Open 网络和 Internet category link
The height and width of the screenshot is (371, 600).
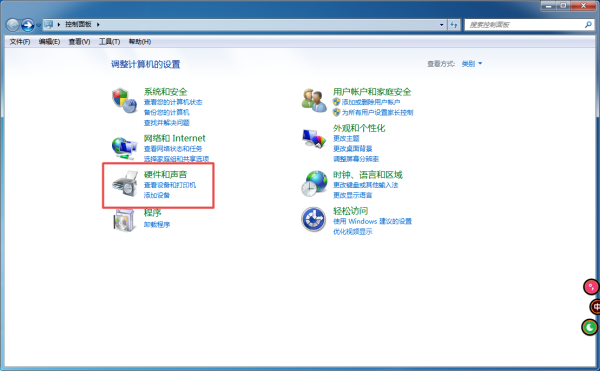click(x=174, y=138)
